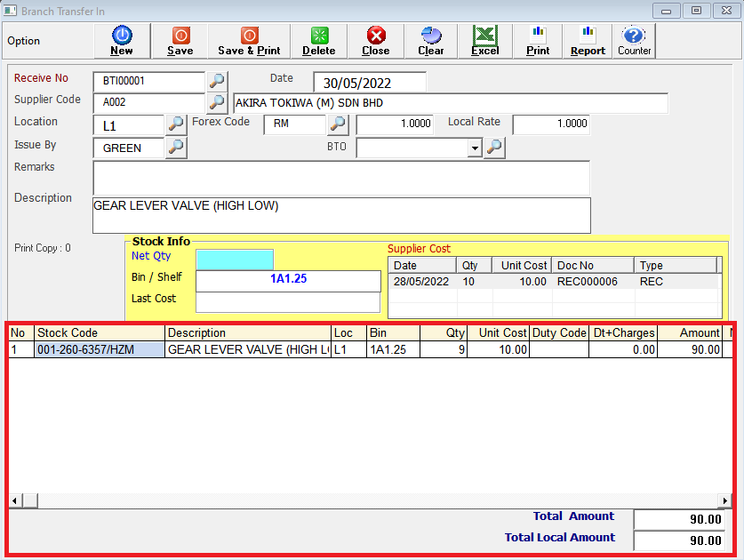Click the Receive No field BTI00001
The width and height of the screenshot is (744, 560).
point(149,82)
